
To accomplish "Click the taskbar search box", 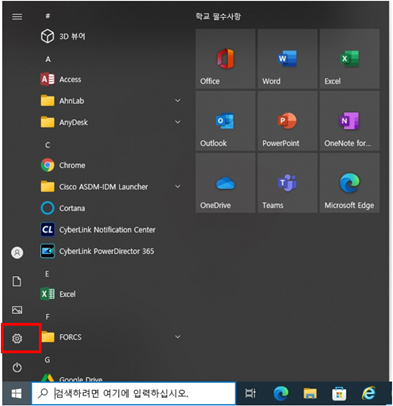I will tap(134, 393).
